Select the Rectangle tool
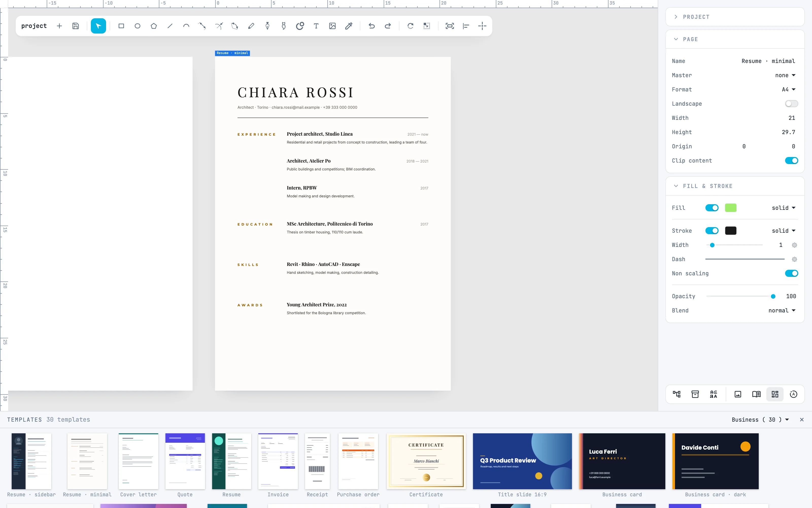Screen dimensions: 812x508 121,26
